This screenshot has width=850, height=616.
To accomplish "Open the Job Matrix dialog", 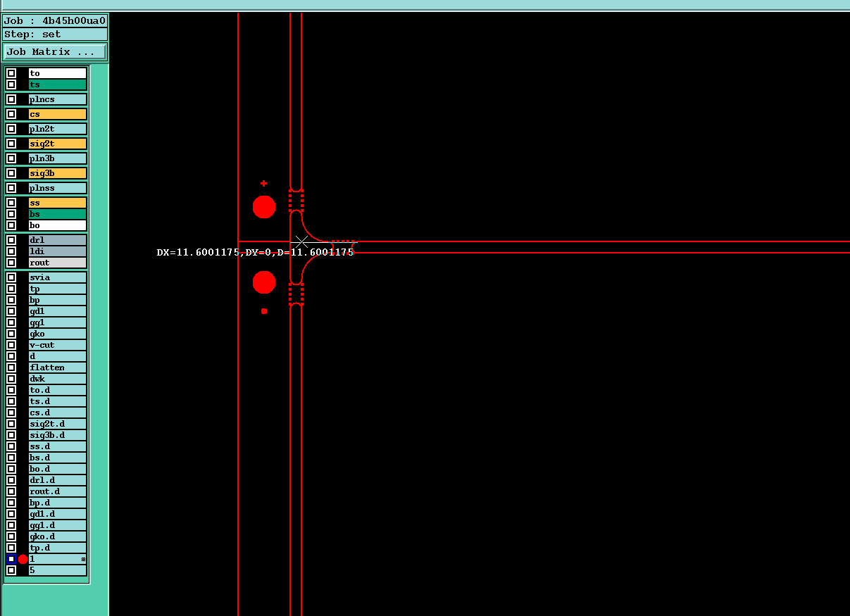I will pyautogui.click(x=55, y=52).
